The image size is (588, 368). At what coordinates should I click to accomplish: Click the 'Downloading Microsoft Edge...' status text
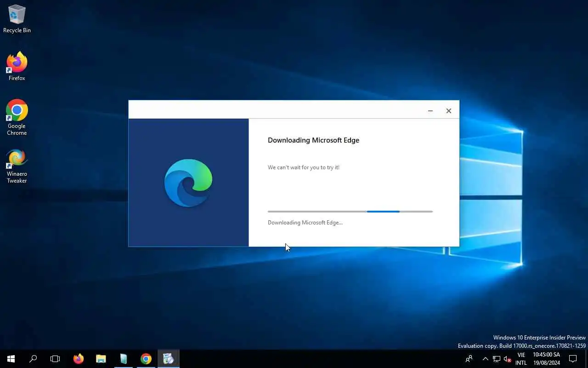[x=305, y=223]
